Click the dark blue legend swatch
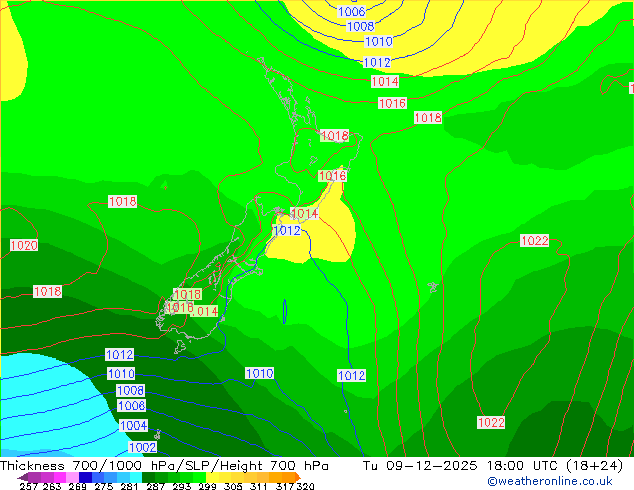The height and width of the screenshot is (490, 634). (85, 477)
